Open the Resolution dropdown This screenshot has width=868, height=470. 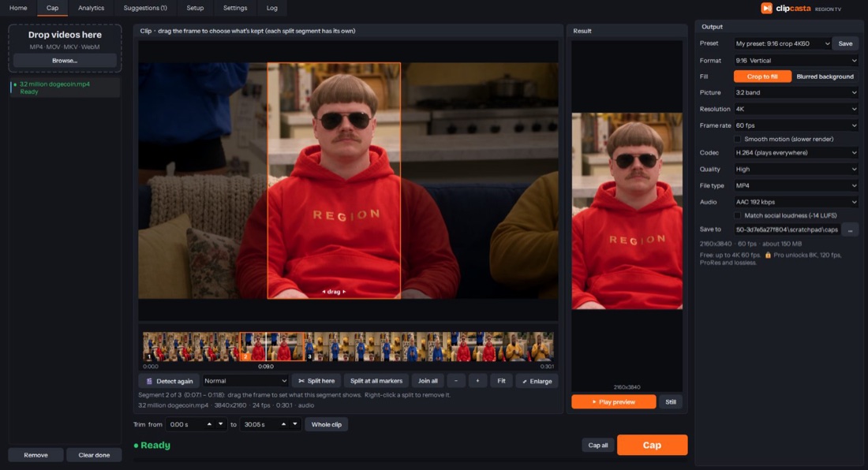pyautogui.click(x=796, y=109)
